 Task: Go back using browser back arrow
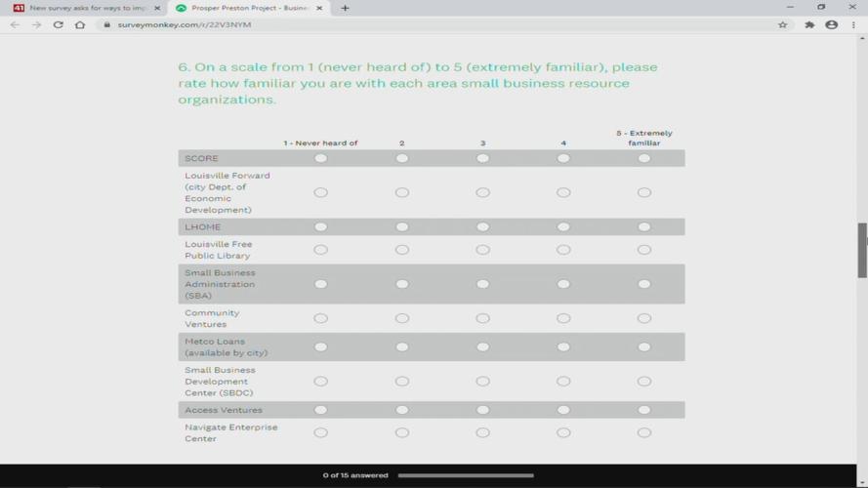click(x=15, y=25)
